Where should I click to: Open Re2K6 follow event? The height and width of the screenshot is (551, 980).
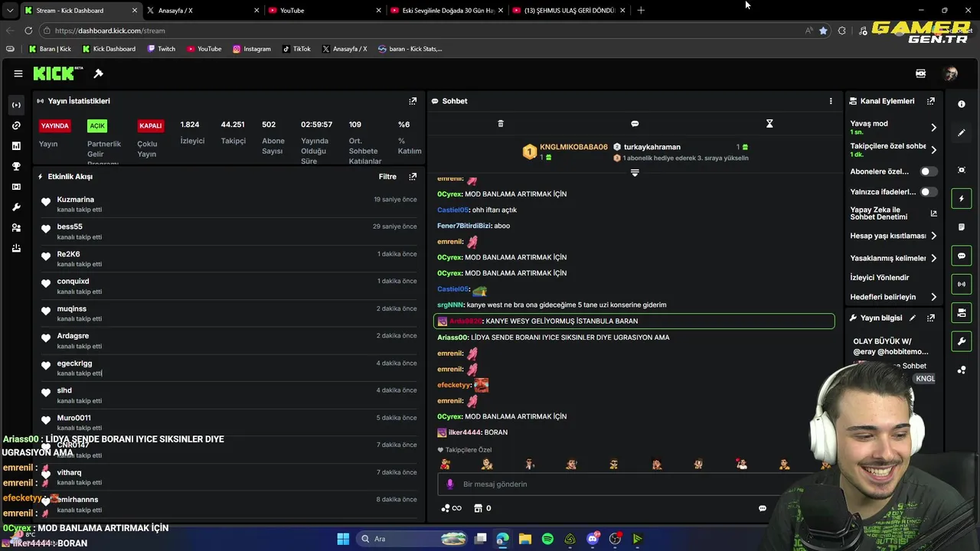pyautogui.click(x=229, y=259)
